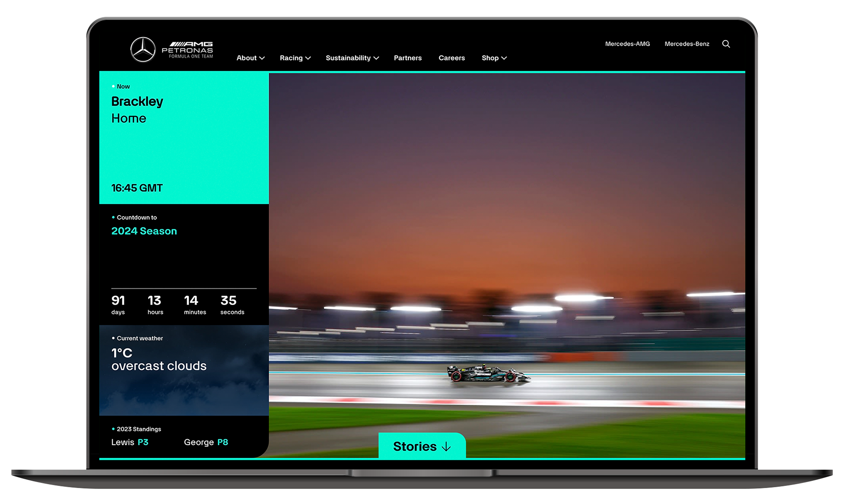Expand the Sustainability dropdown chevron

tap(376, 58)
